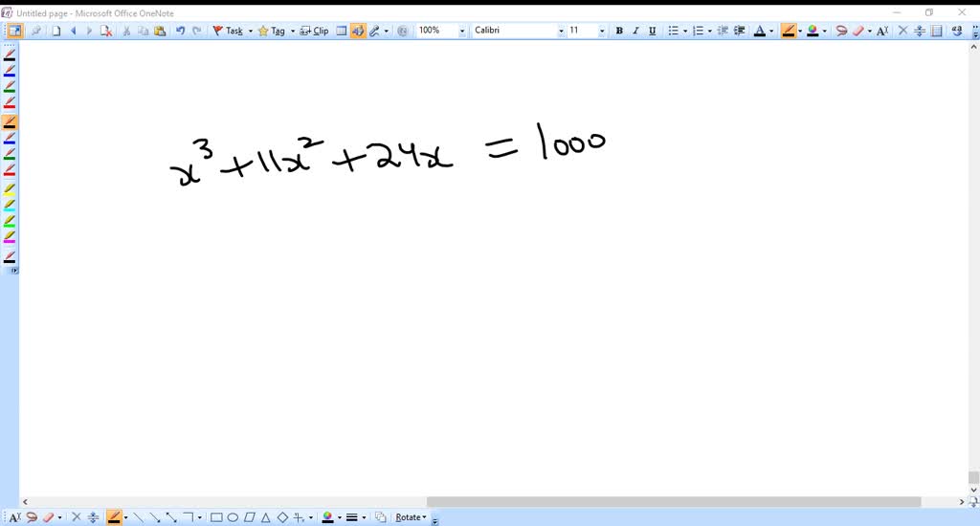Select the orange pen in bottom toolbar
980x526 pixels.
tap(114, 517)
